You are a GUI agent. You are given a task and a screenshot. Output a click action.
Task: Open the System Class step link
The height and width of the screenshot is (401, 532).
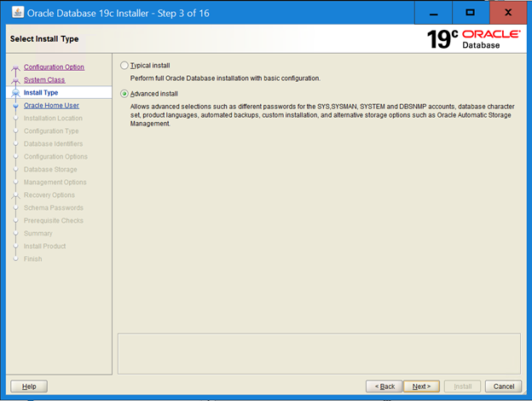click(44, 80)
